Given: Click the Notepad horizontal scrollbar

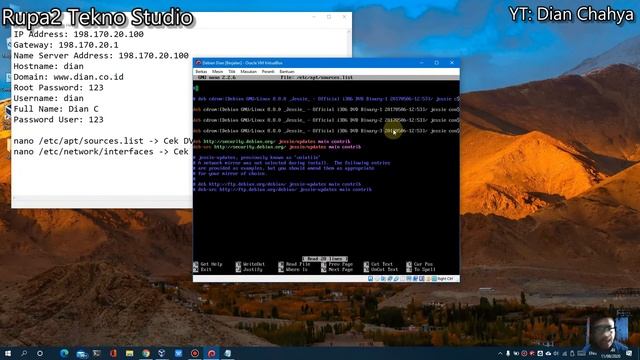Looking at the screenshot, I should click(x=102, y=198).
